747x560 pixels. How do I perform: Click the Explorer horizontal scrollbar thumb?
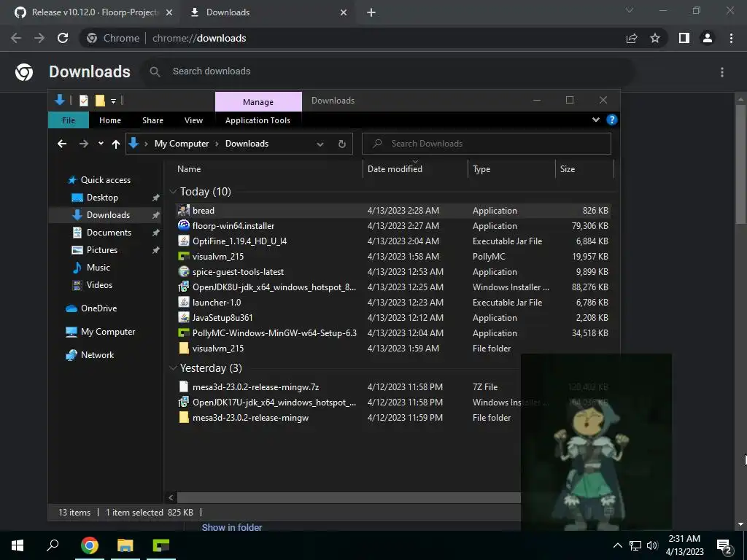[349, 497]
